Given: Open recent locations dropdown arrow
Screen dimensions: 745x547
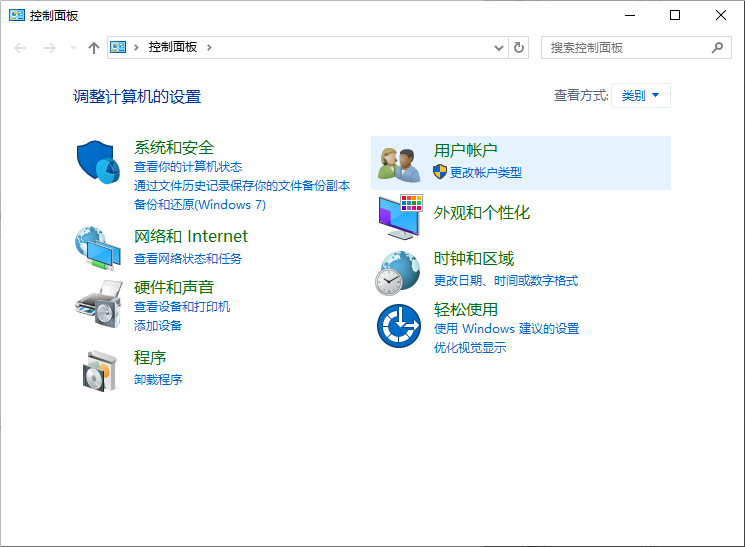Looking at the screenshot, I should (x=73, y=47).
